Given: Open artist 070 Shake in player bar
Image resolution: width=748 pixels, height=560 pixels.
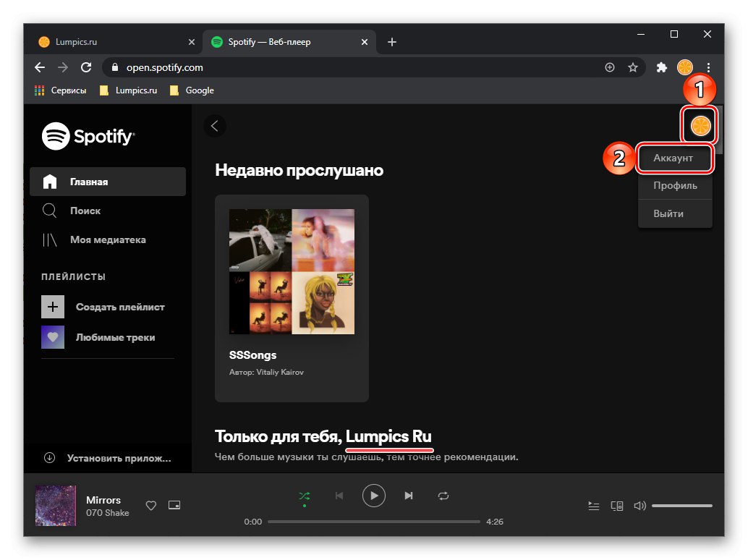Looking at the screenshot, I should [x=107, y=513].
